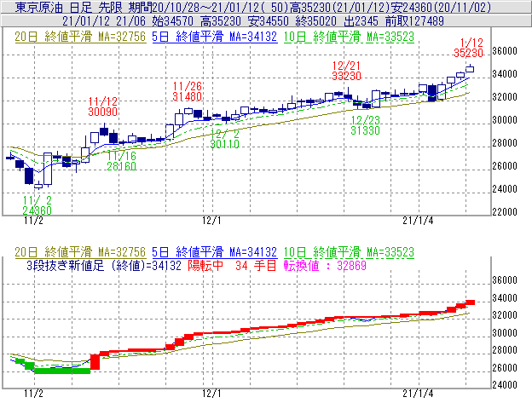Click the 12/1 date label under the lower chart
Image resolution: width=532 pixels, height=403 pixels.
coord(211,394)
